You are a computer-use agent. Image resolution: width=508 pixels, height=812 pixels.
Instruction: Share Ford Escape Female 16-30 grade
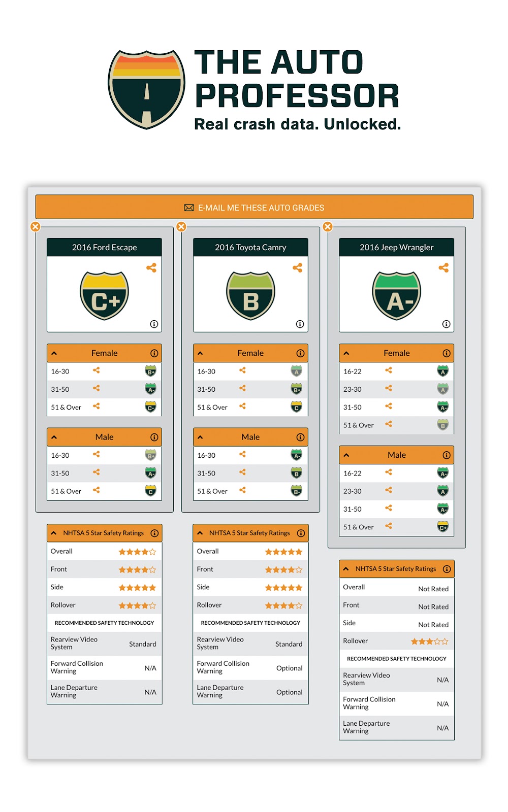[x=97, y=370]
